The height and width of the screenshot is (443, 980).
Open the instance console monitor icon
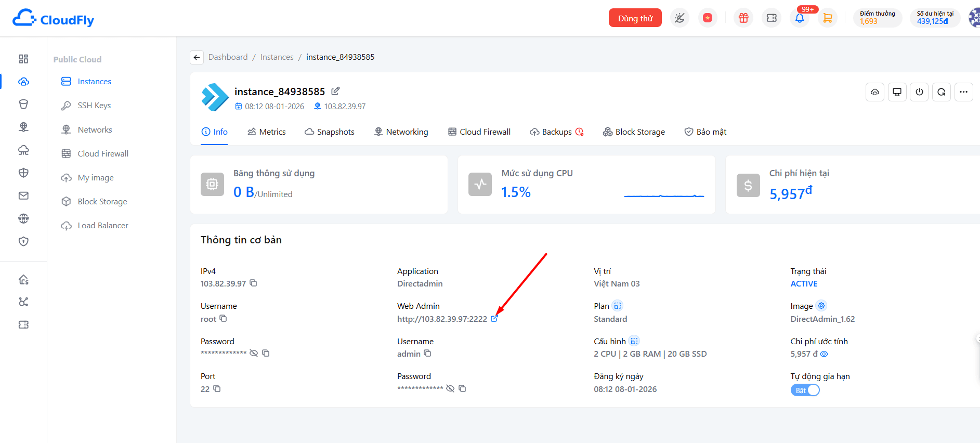897,92
